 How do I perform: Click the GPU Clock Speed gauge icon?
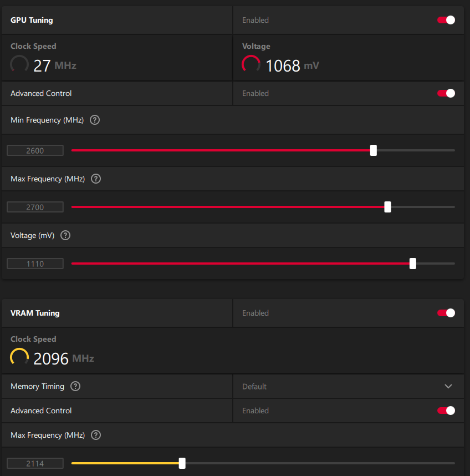(19, 64)
